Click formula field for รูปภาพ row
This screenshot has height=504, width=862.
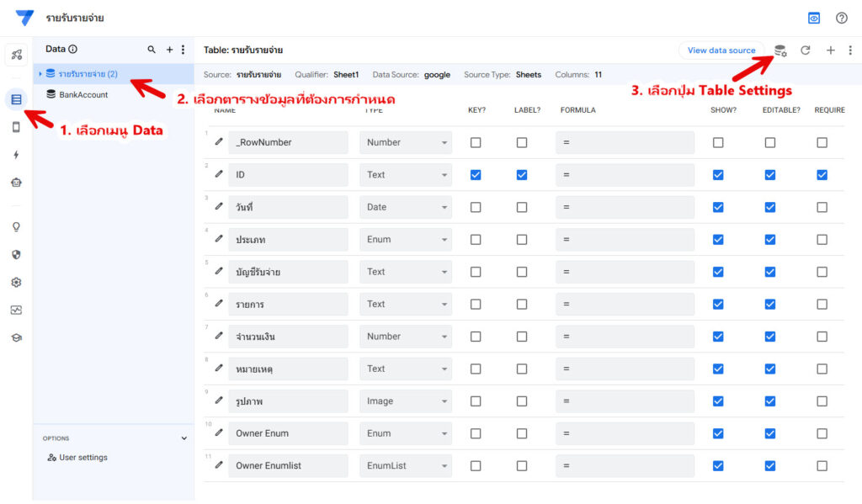coord(625,401)
